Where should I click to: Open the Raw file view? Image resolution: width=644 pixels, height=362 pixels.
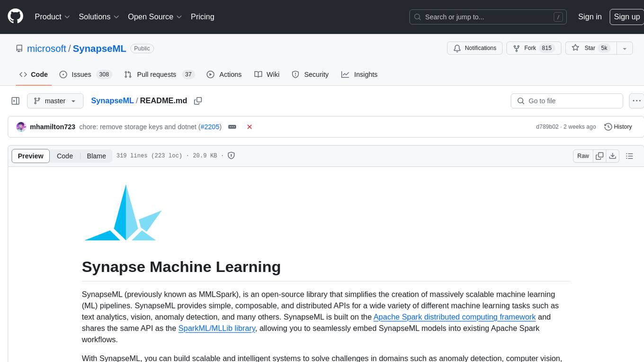tap(583, 156)
